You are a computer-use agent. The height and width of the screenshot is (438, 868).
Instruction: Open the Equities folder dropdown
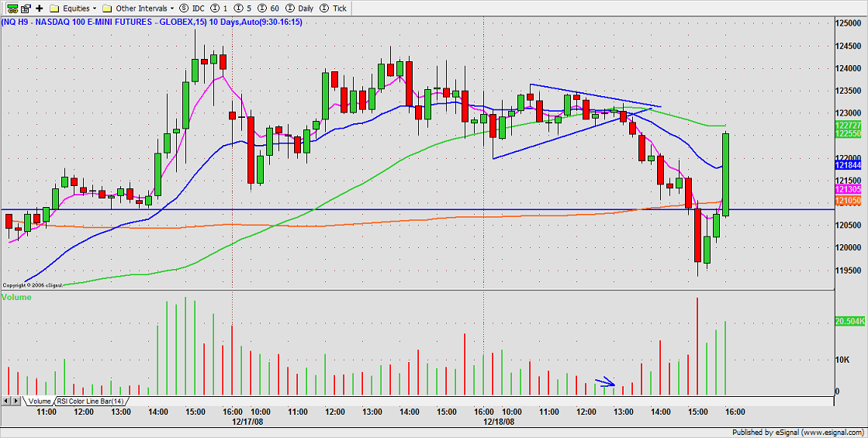click(x=73, y=9)
